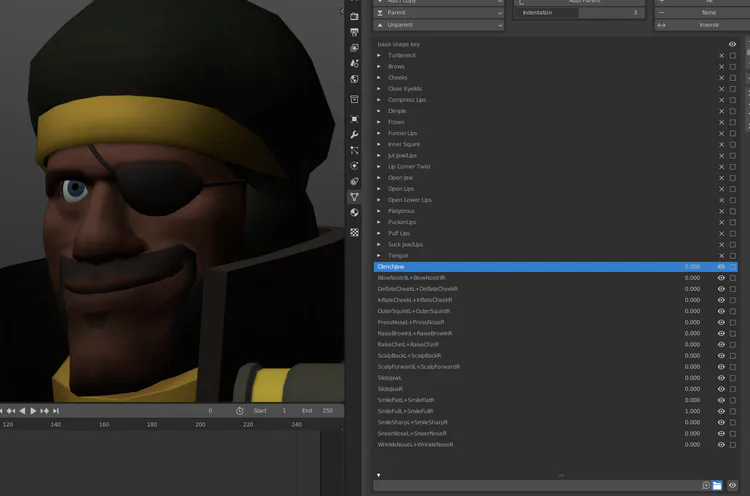Open the Collection properties tab icon
The image size is (750, 496).
click(354, 99)
